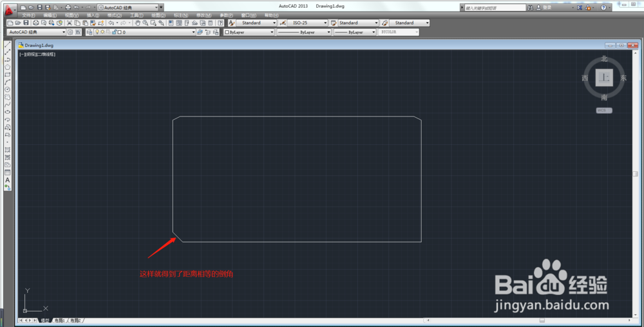
Task: Toggle layer 0 on/off lightbulb
Action: tap(97, 32)
